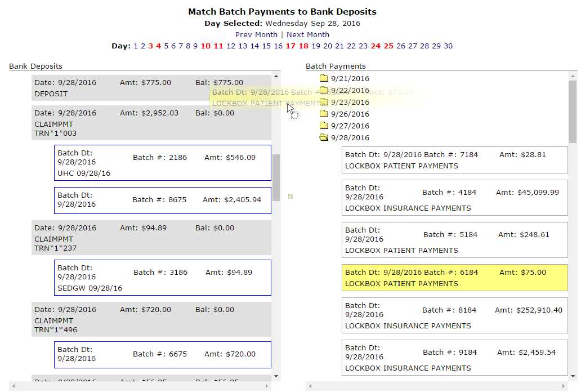Select matched batch 6675 for $720.00
The height and width of the screenshot is (392, 581).
[x=163, y=355]
